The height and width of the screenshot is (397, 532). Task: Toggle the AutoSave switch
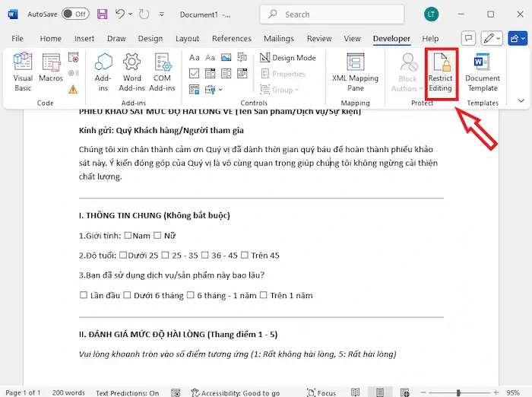coord(74,14)
